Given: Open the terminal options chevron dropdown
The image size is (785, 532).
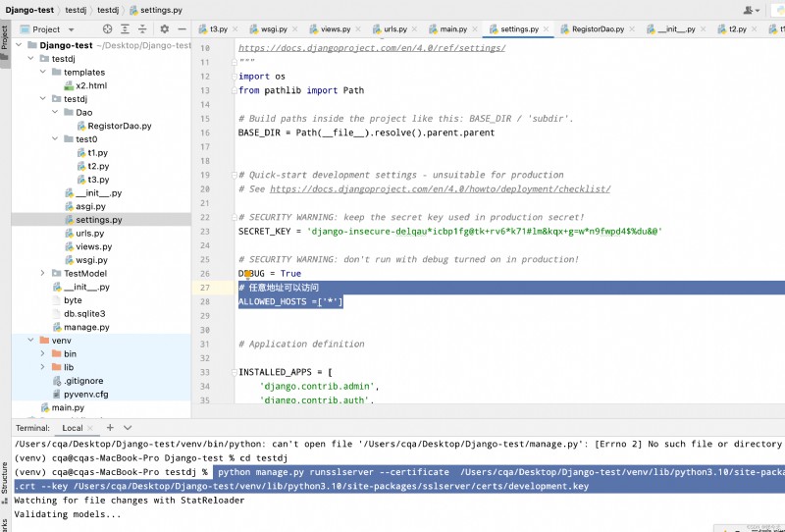Looking at the screenshot, I should [x=128, y=428].
